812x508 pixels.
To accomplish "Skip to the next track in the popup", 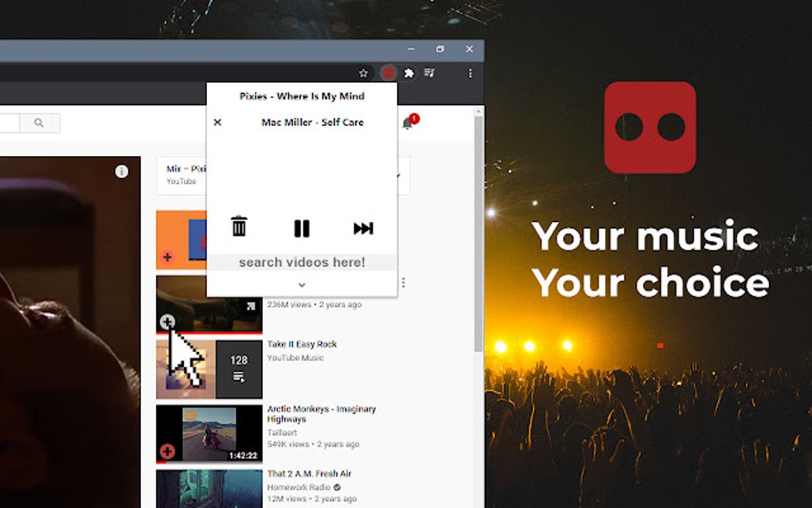I will tap(363, 229).
